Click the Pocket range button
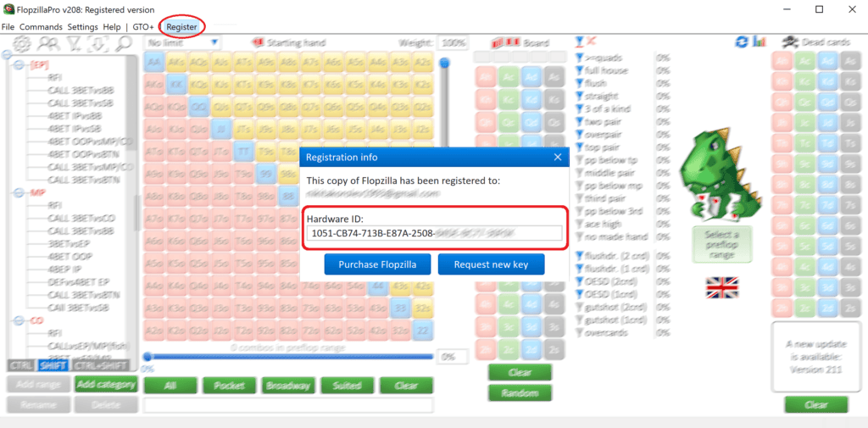 tap(229, 386)
